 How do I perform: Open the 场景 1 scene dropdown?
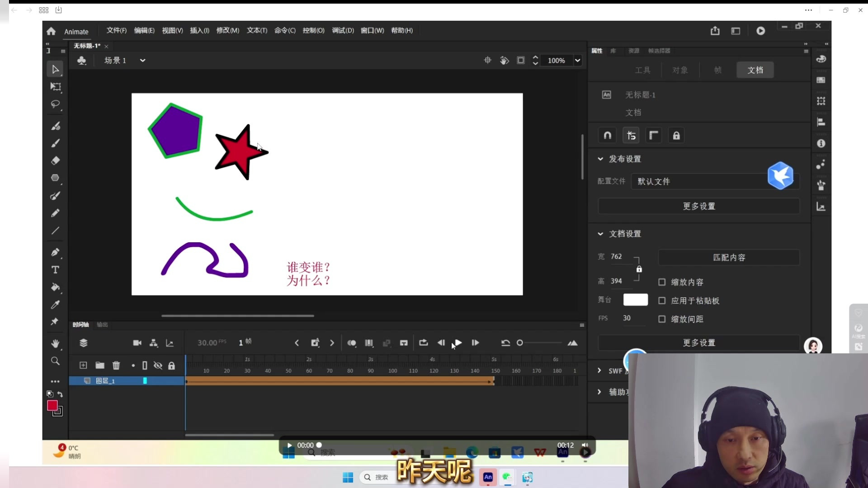pos(142,61)
